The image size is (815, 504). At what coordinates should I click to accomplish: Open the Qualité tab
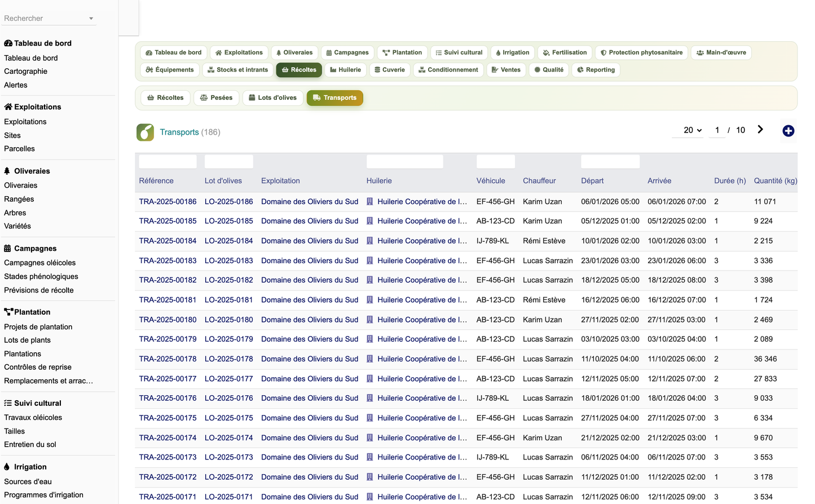click(x=549, y=70)
